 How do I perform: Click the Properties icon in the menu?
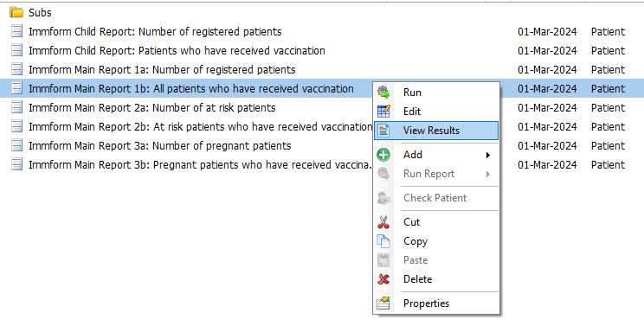[383, 303]
